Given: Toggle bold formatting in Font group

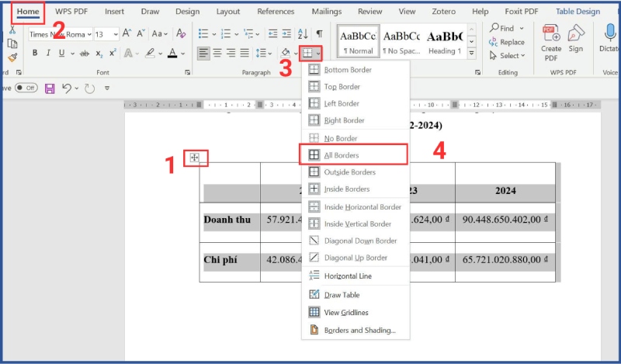Looking at the screenshot, I should tap(36, 54).
